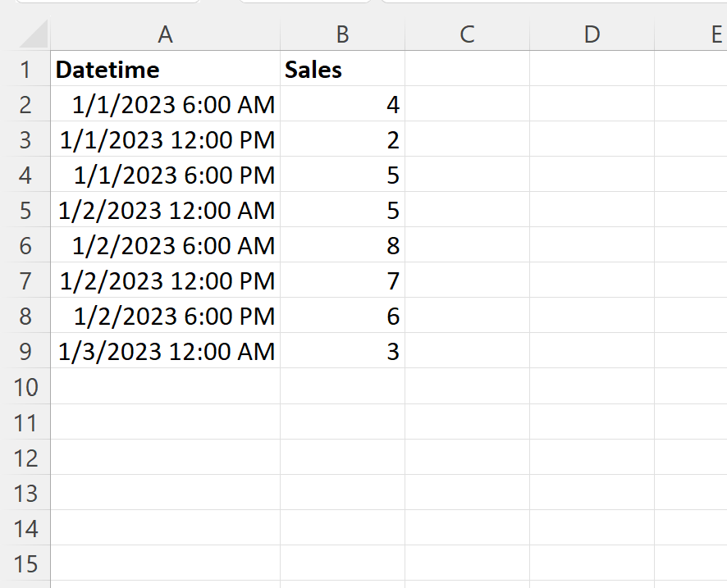Click empty cell D5
The image size is (727, 588).
(592, 211)
